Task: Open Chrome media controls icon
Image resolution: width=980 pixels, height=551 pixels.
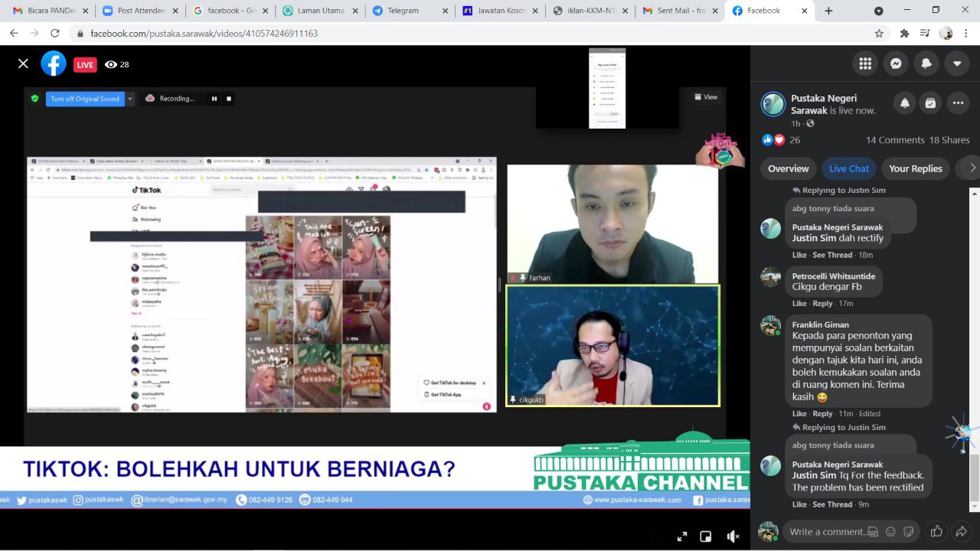Action: pos(925,34)
